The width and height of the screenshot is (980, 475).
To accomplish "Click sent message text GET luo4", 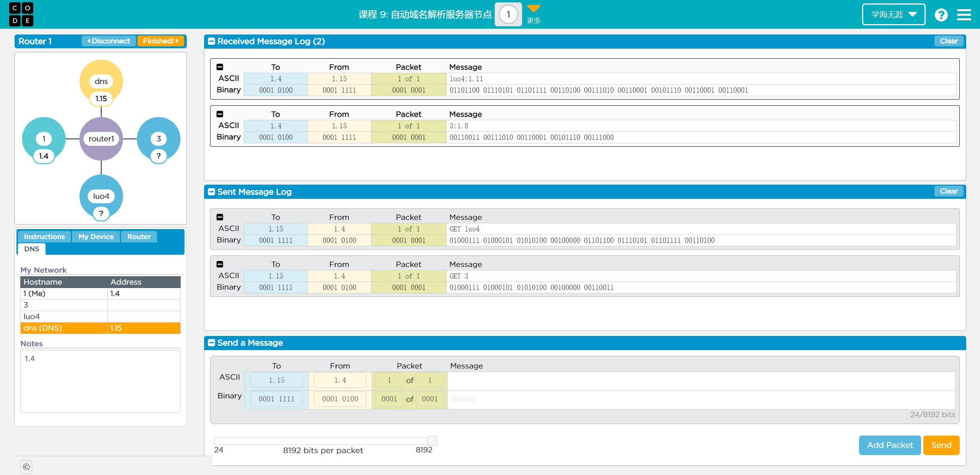I will pyautogui.click(x=464, y=229).
